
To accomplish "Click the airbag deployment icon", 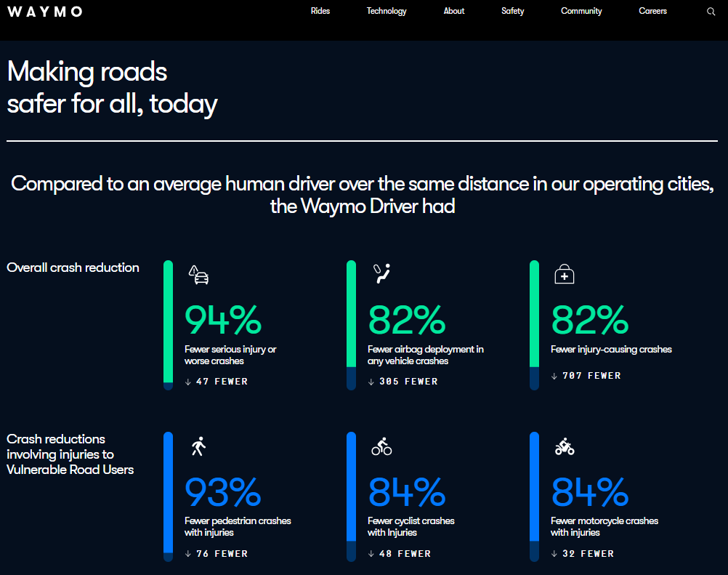I will coord(381,273).
